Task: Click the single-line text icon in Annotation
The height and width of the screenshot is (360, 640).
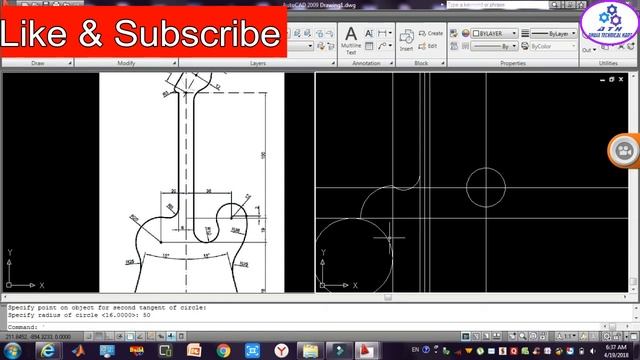Action: [x=369, y=33]
